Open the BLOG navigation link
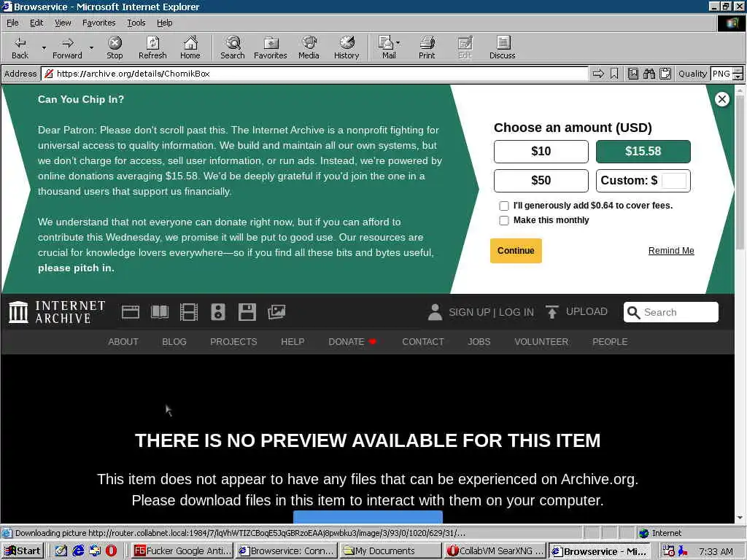 (x=174, y=342)
